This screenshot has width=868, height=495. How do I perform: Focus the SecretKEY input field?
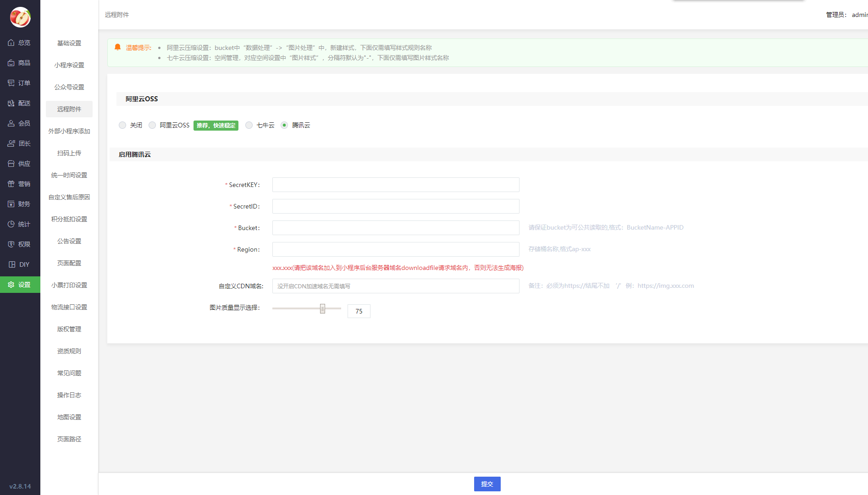coord(396,185)
